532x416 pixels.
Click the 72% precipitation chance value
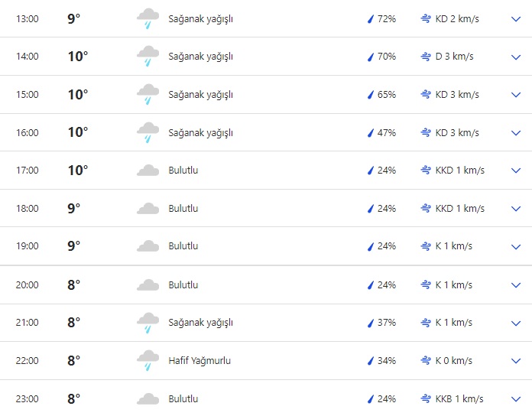[x=386, y=19]
